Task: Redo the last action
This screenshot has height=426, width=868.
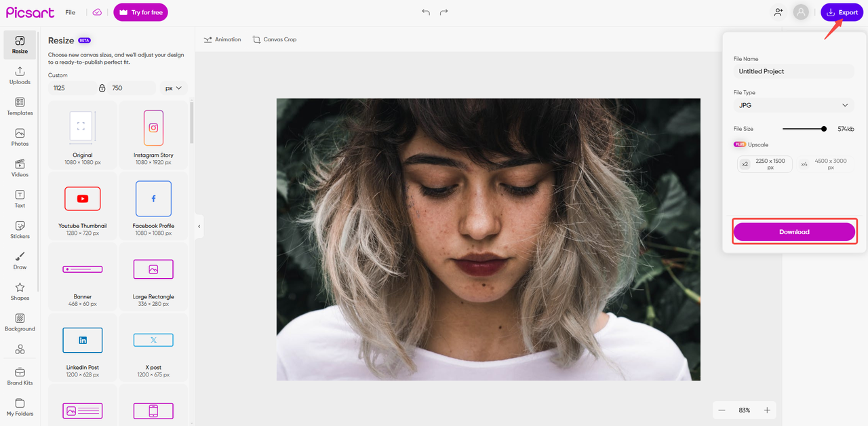Action: (444, 12)
